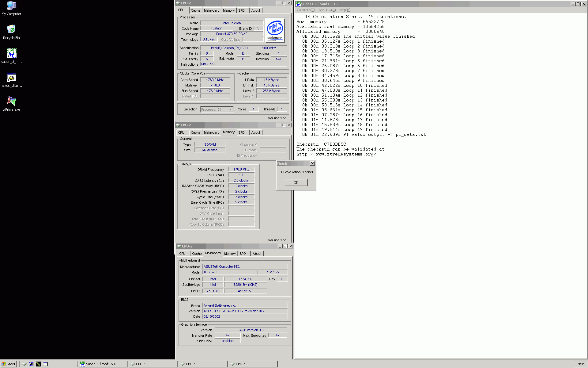The width and height of the screenshot is (588, 368).
Task: Select Cache tab in bottom CPU-Z window
Action: [x=197, y=254]
